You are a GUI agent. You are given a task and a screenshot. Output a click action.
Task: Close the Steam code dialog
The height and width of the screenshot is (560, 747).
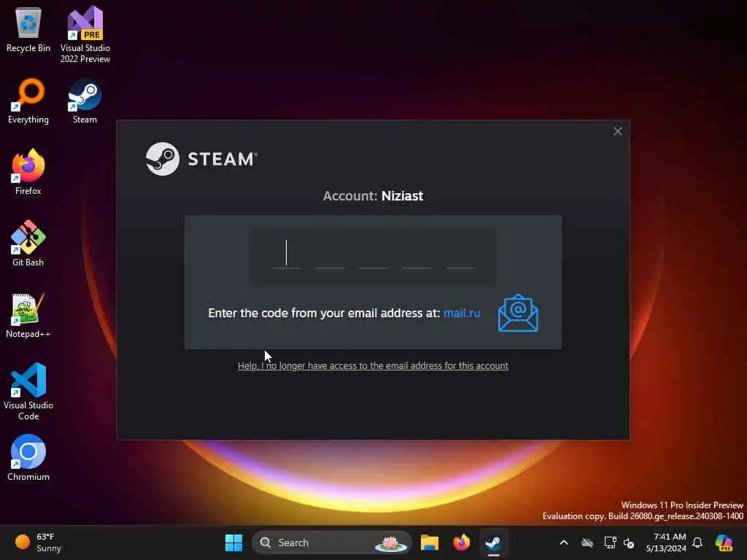(617, 131)
